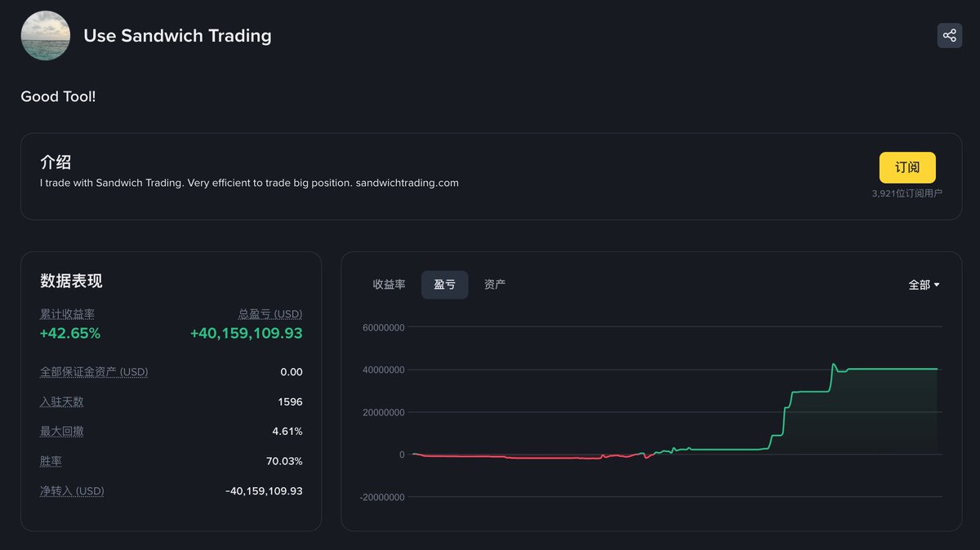Click the 累计收益率 label
This screenshot has height=550, width=980.
tap(67, 314)
